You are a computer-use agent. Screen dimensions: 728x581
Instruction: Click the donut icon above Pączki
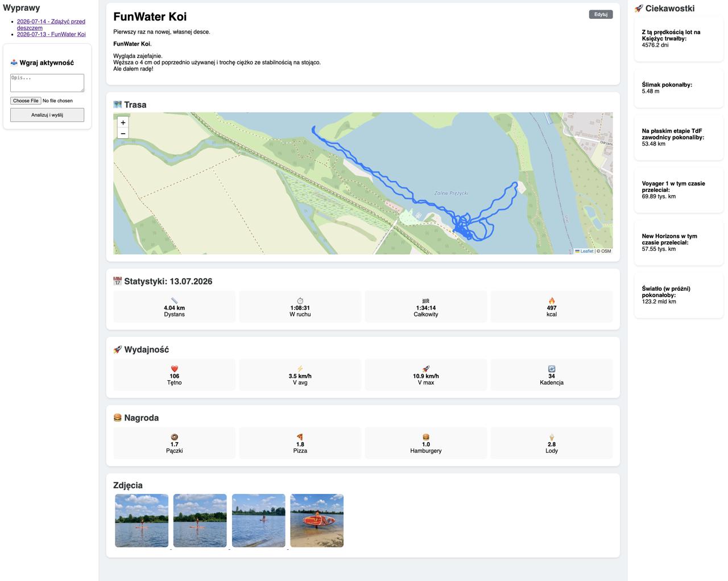coord(175,437)
